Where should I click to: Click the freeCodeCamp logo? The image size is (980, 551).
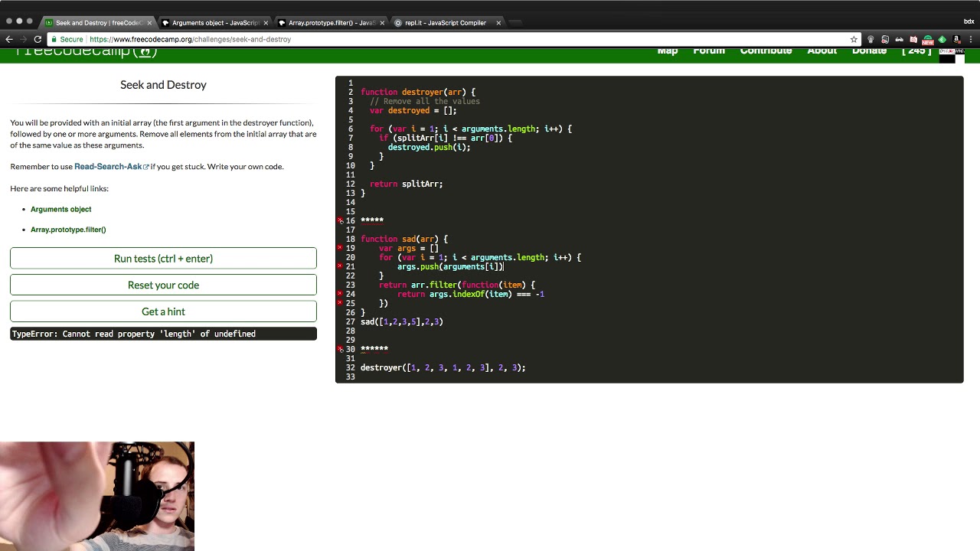point(87,52)
